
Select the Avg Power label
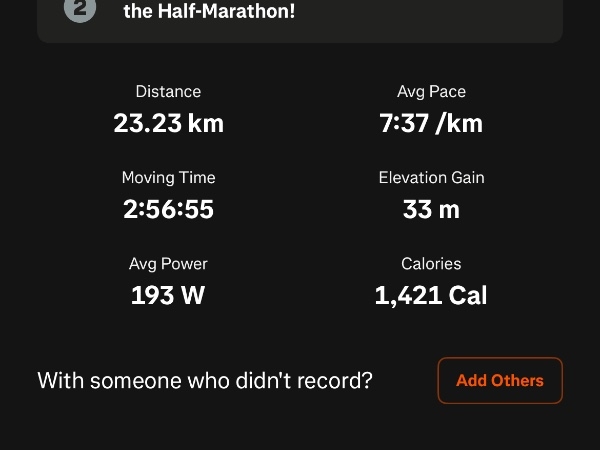click(168, 264)
